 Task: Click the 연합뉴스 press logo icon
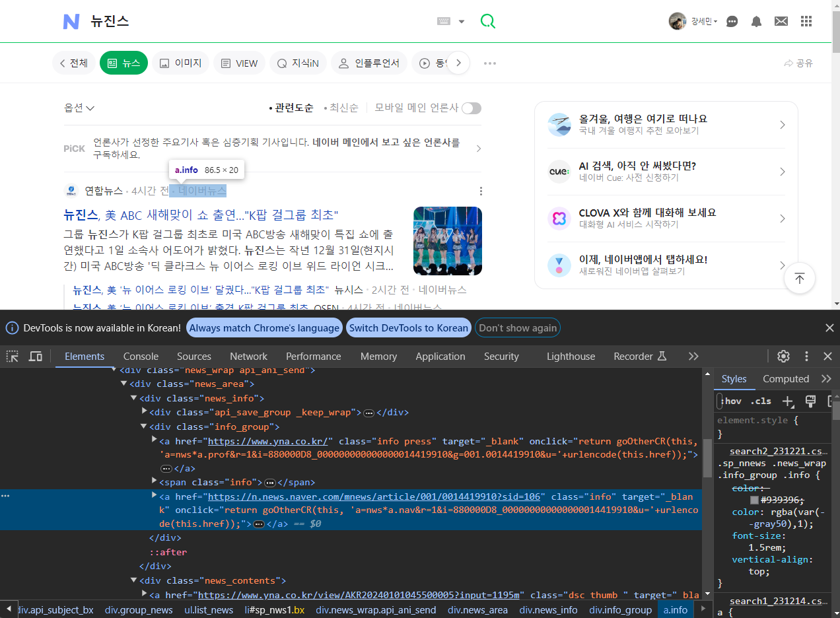[x=71, y=191]
